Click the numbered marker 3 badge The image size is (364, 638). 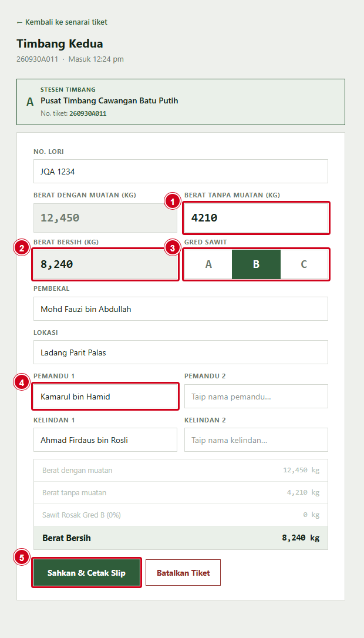[x=173, y=247]
